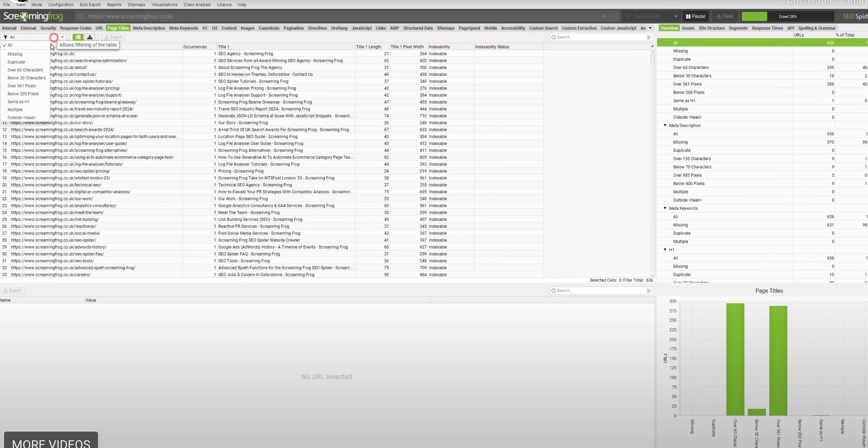
Task: Click the MORE VIDEOS overlay button
Action: coord(51,441)
